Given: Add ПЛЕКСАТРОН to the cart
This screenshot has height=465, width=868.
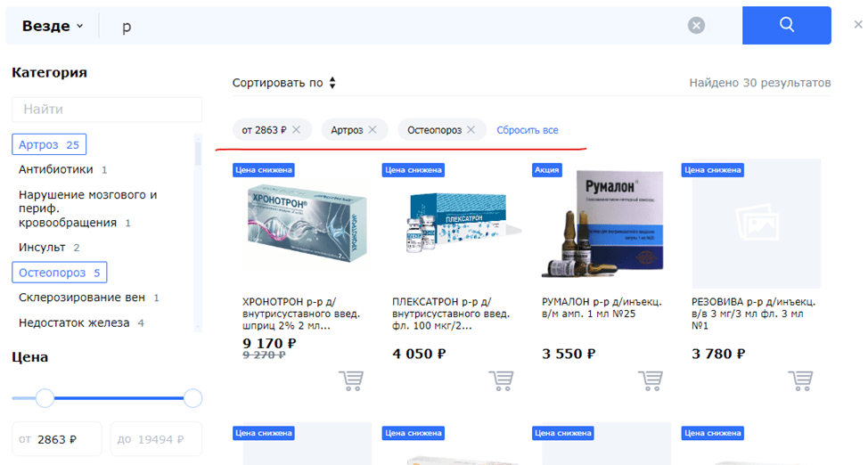Looking at the screenshot, I should point(501,381).
